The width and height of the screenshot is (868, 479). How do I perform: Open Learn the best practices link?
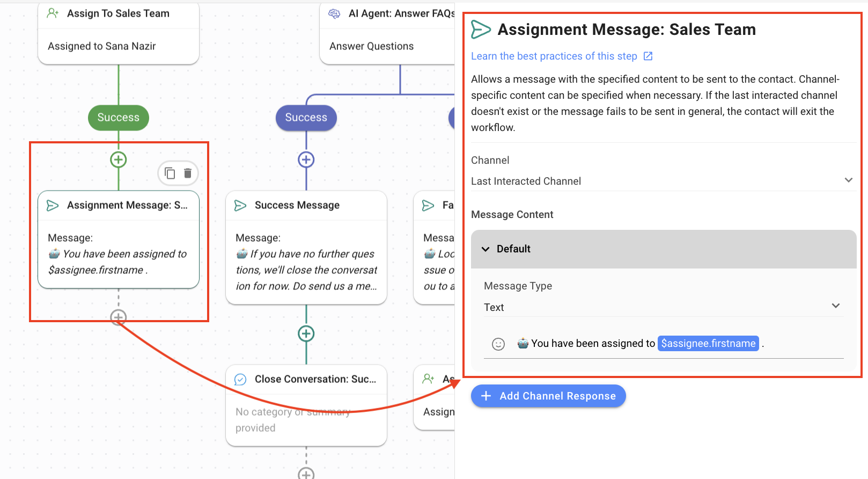554,56
